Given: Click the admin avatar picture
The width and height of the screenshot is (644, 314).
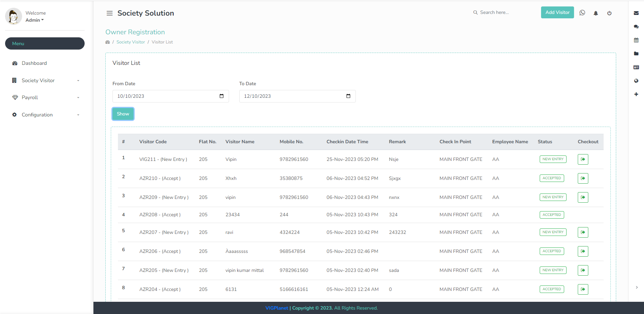Looking at the screenshot, I should pyautogui.click(x=14, y=16).
